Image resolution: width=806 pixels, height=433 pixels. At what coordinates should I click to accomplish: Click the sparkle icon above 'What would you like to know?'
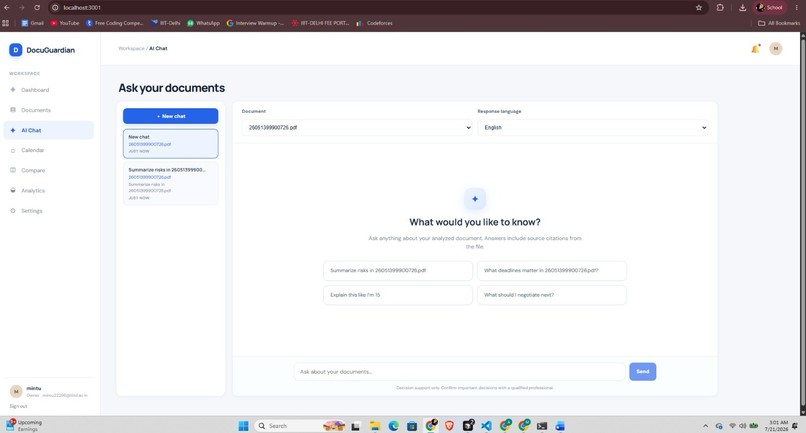[x=475, y=199]
